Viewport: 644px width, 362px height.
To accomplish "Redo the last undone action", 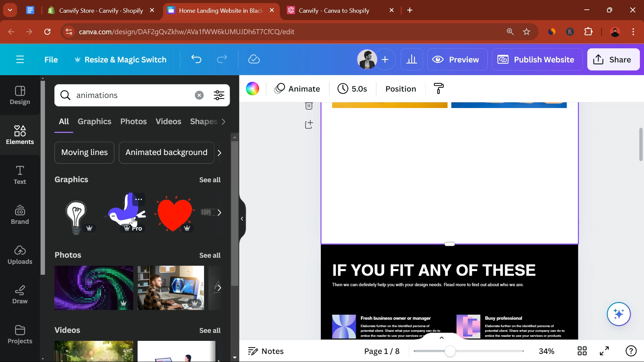I will [222, 59].
